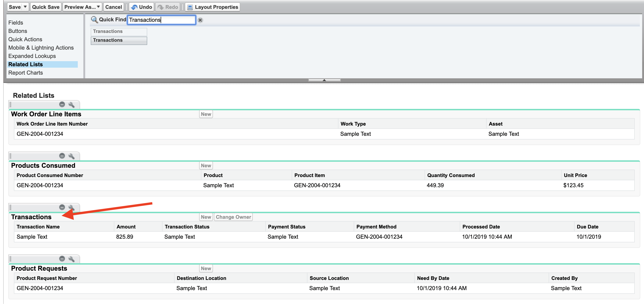The image size is (644, 304).
Task: Select Buttons in the palette categories
Action: (x=18, y=31)
